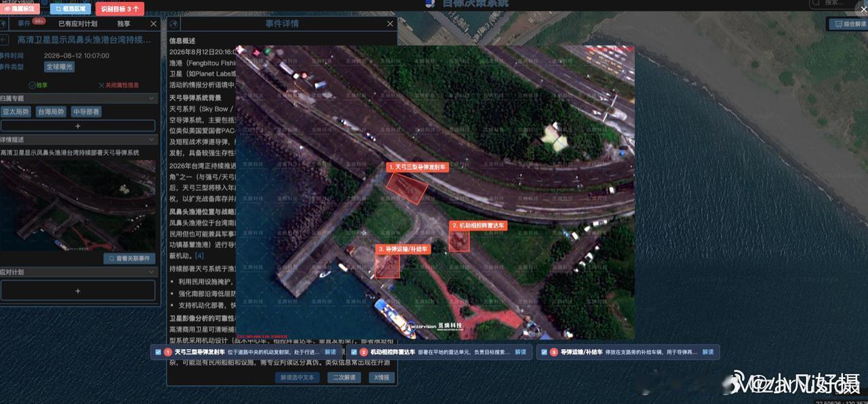Click the 隐藏标注 hide annotations button
Screen dimensions: 868x404
19,9
